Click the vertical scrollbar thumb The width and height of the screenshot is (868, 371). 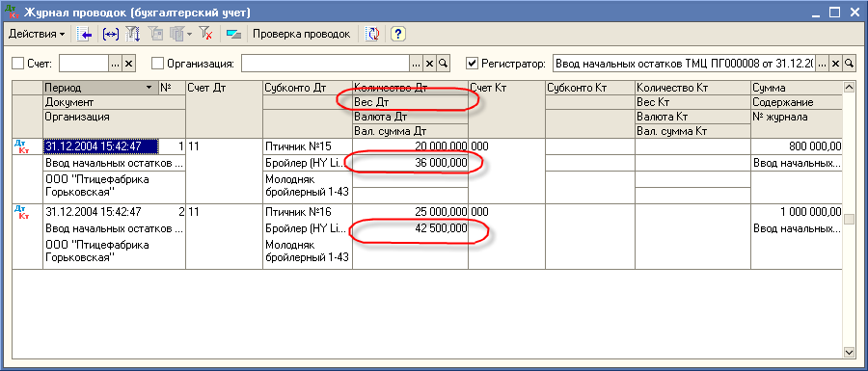click(849, 220)
